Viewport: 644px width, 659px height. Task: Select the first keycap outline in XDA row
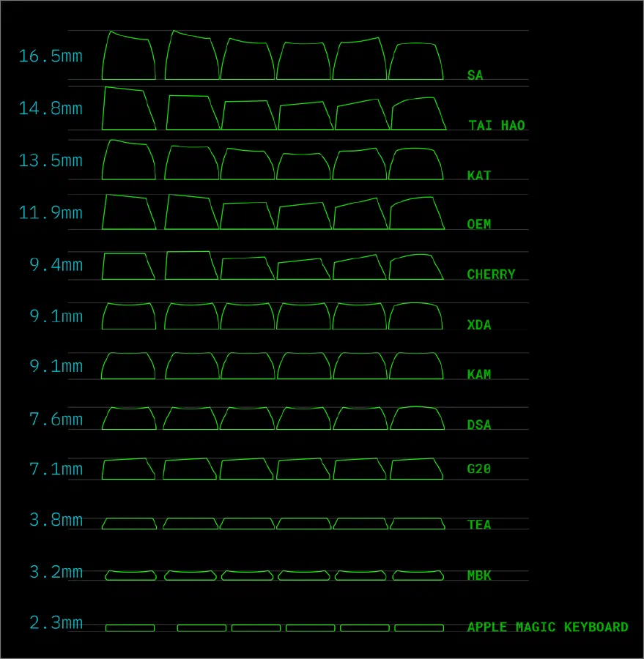[x=129, y=316]
